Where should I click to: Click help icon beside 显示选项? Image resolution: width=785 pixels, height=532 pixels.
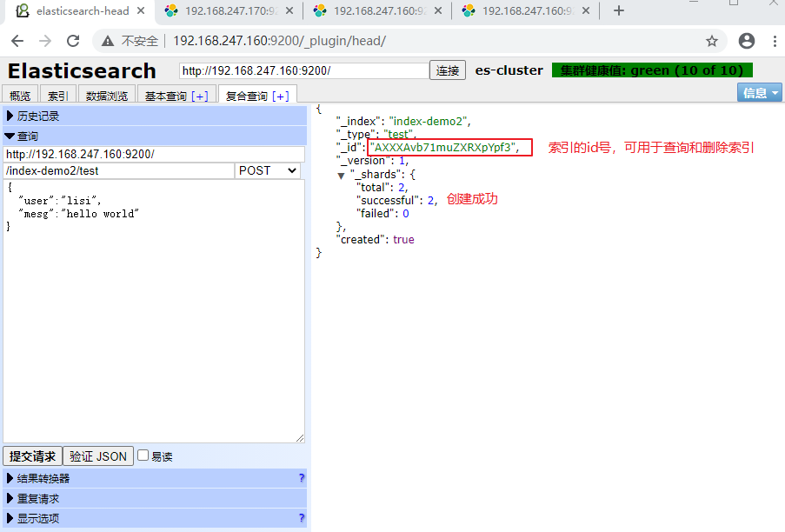[302, 518]
